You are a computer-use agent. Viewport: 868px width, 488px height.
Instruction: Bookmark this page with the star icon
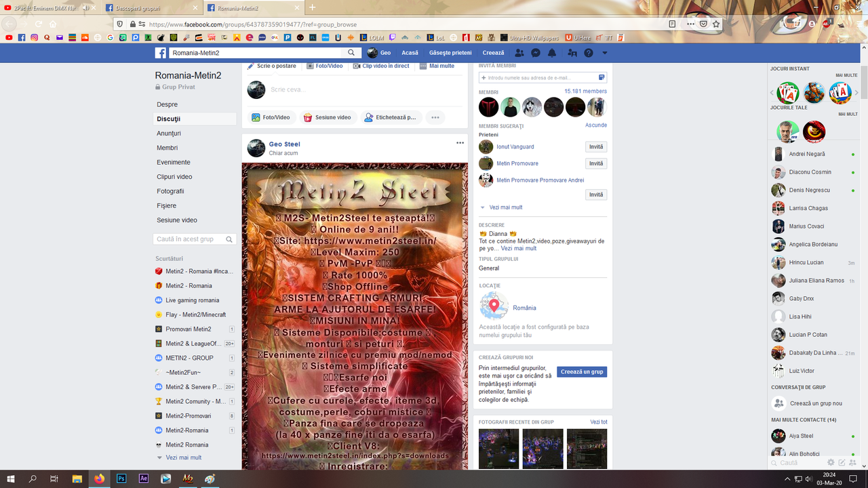(716, 24)
